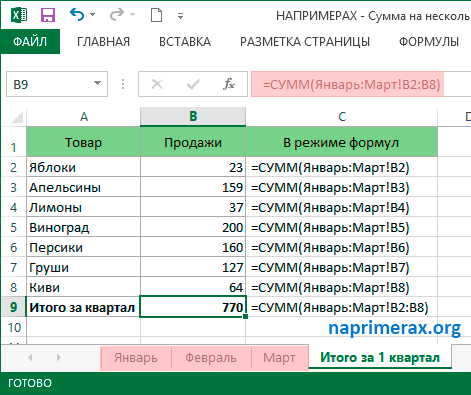Click the sales value 23

tap(193, 167)
